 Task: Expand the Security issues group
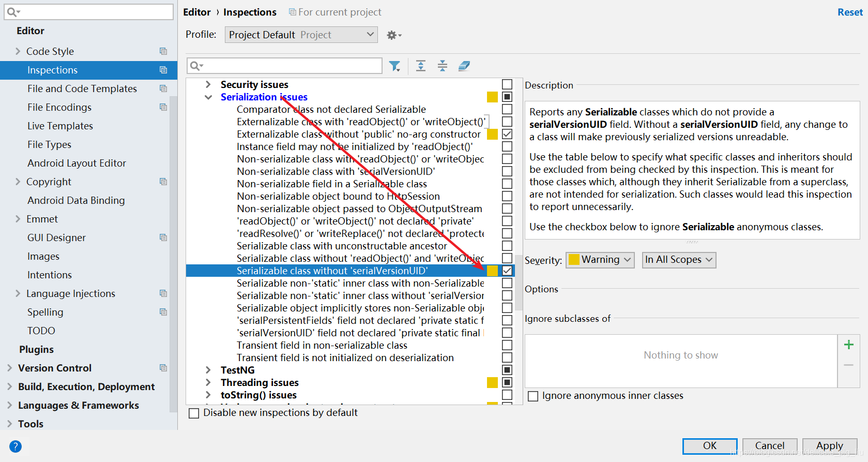pyautogui.click(x=208, y=84)
